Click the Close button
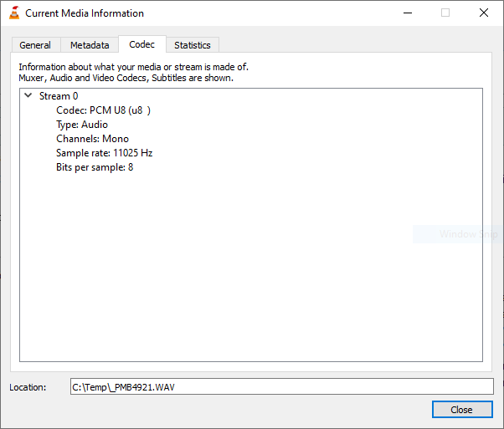Image resolution: width=504 pixels, height=429 pixels. click(462, 410)
